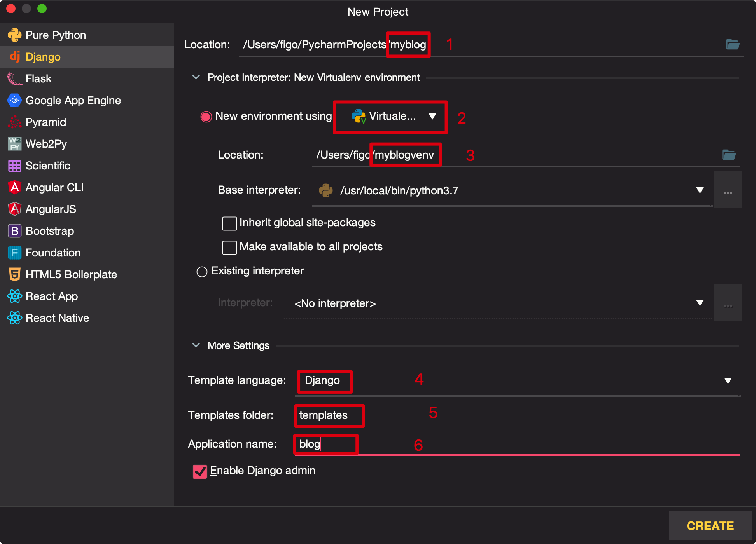Viewport: 756px width, 544px height.
Task: Click the Flask horn icon
Action: tap(14, 78)
